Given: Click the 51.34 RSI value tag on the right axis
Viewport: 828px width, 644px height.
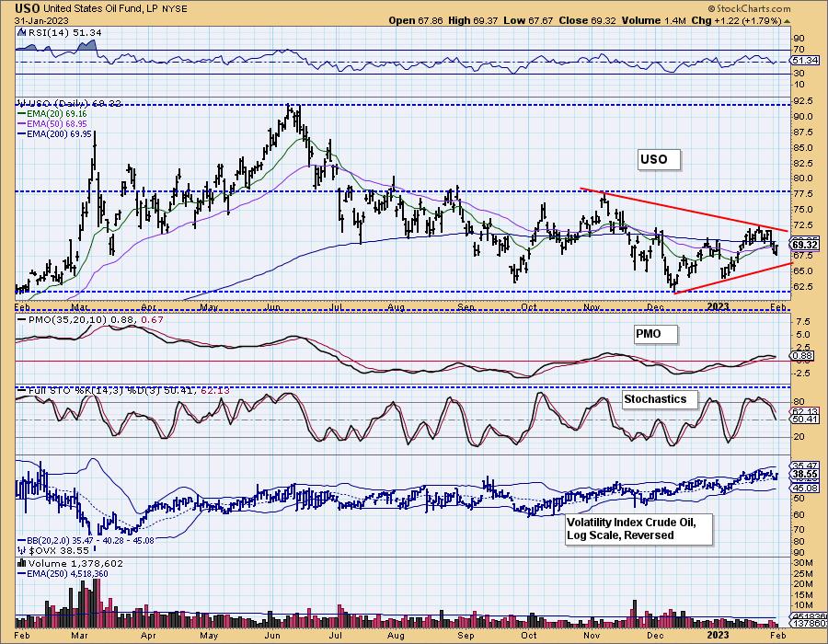Looking at the screenshot, I should click(805, 61).
